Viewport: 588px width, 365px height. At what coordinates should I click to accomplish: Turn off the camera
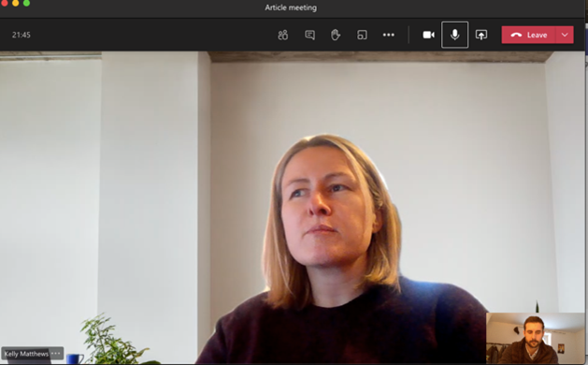coord(429,35)
